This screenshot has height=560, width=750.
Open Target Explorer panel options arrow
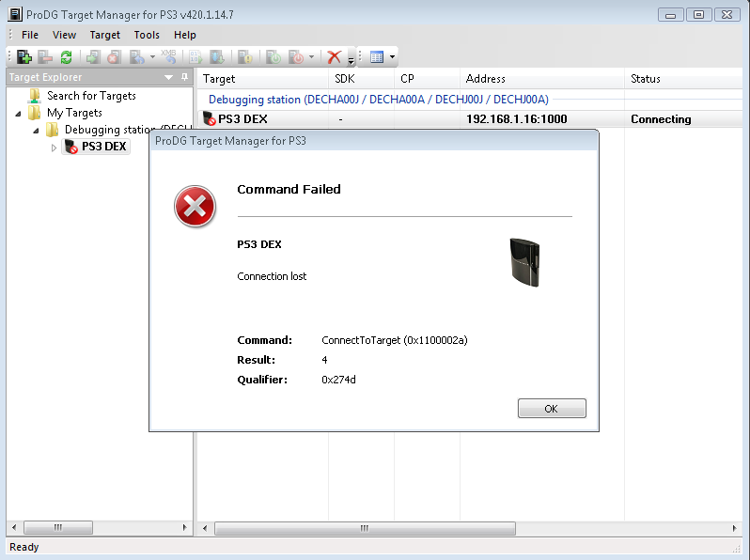168,77
